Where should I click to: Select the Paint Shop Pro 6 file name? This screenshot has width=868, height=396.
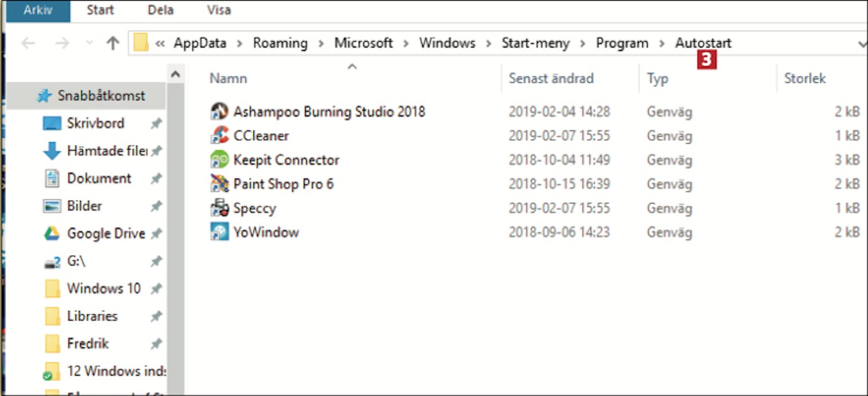pos(284,184)
